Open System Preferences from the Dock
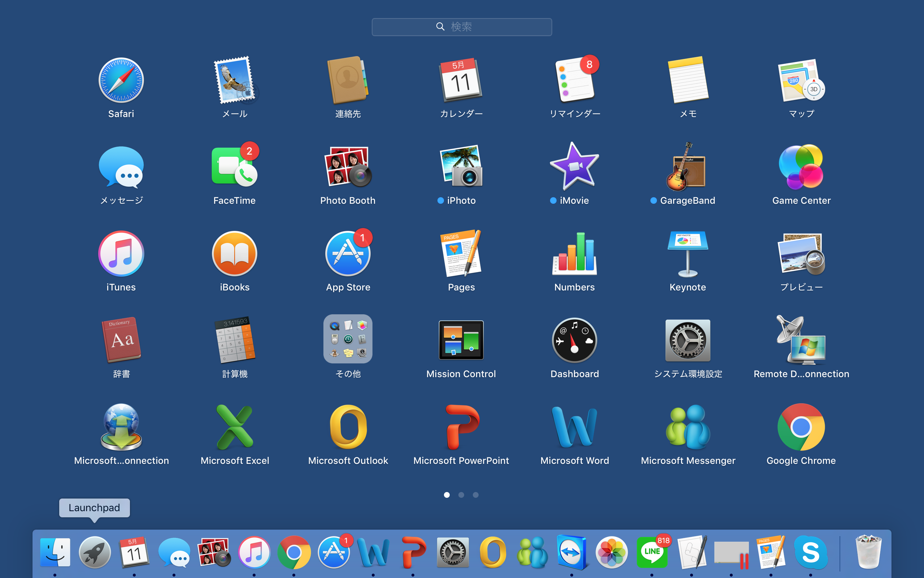This screenshot has width=924, height=578. coord(453,552)
